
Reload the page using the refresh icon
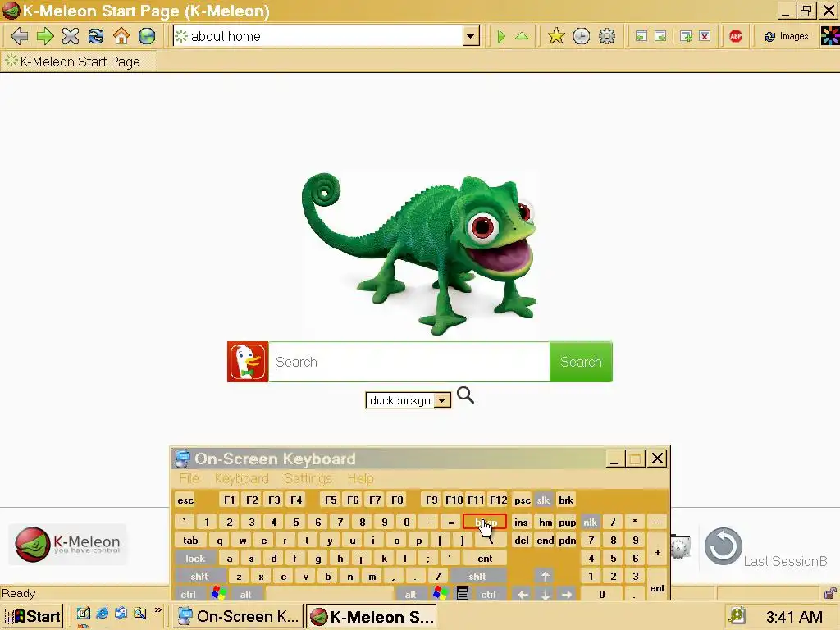[x=96, y=36]
